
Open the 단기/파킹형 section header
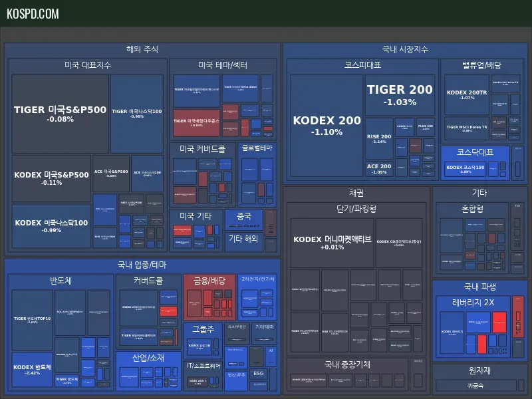pos(356,209)
